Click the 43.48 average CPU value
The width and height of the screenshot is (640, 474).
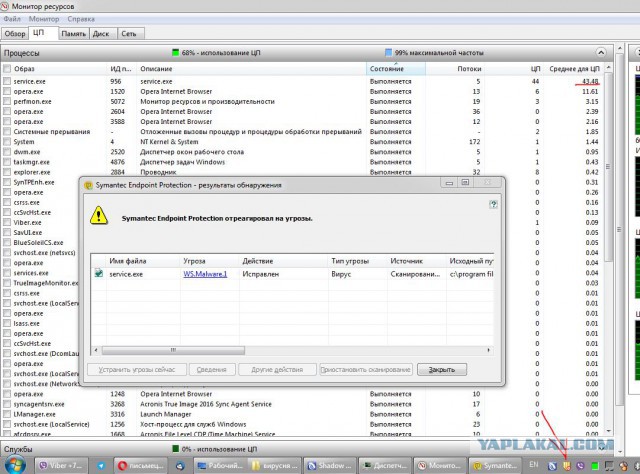point(590,81)
